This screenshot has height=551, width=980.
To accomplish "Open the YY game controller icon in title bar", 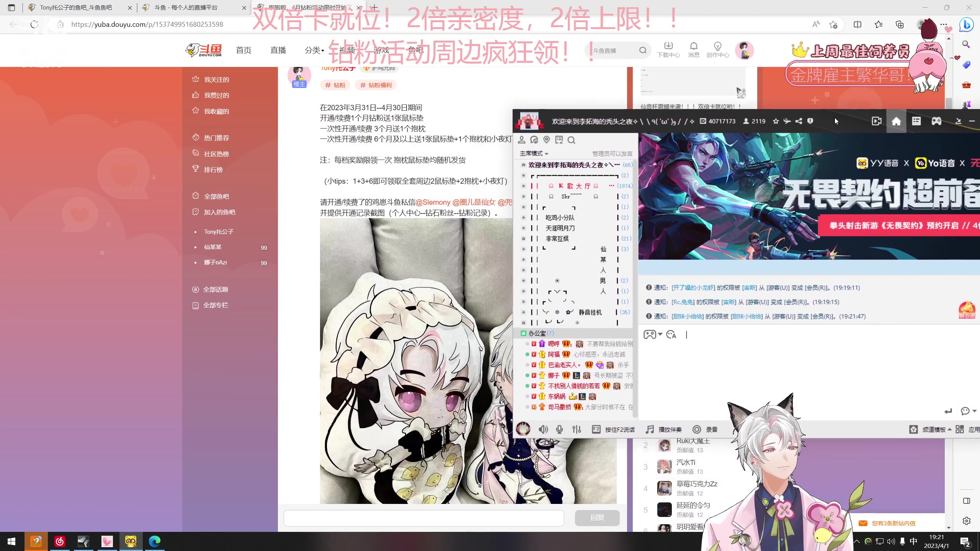I will (x=936, y=121).
